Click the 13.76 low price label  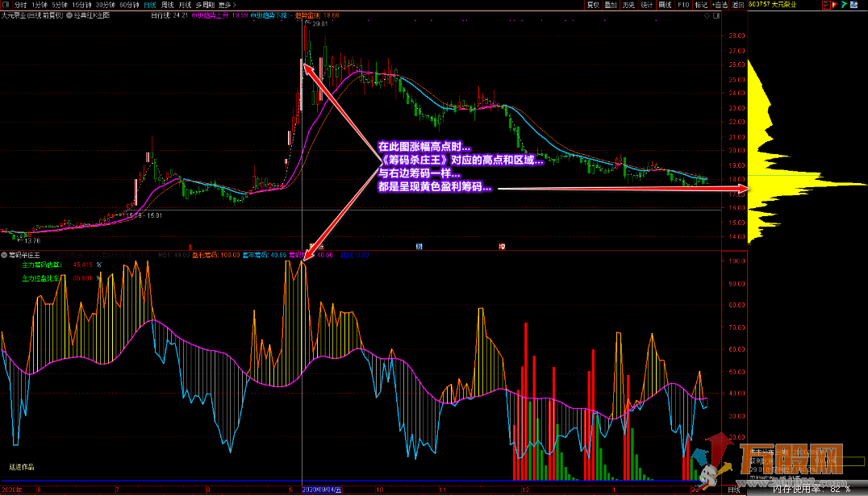tap(32, 240)
